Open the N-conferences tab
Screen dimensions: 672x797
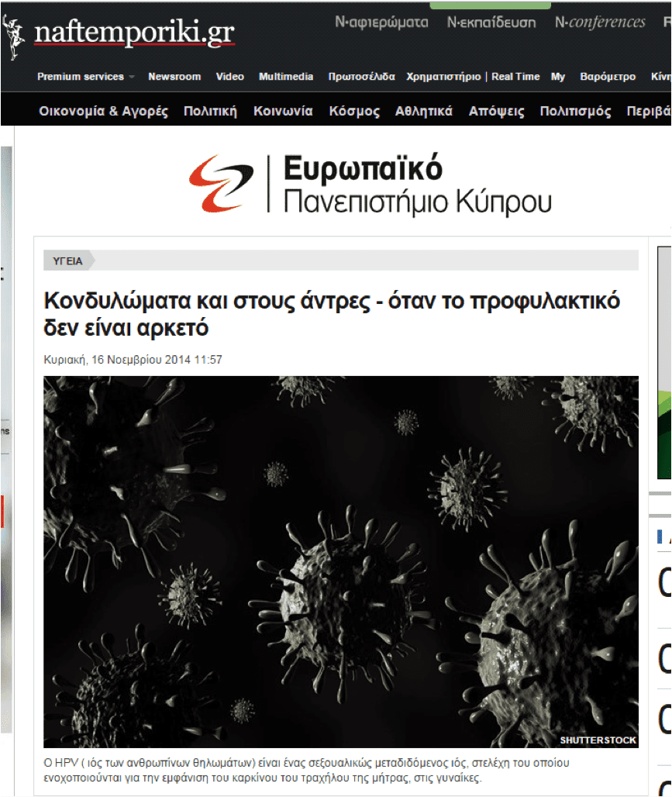[600, 22]
